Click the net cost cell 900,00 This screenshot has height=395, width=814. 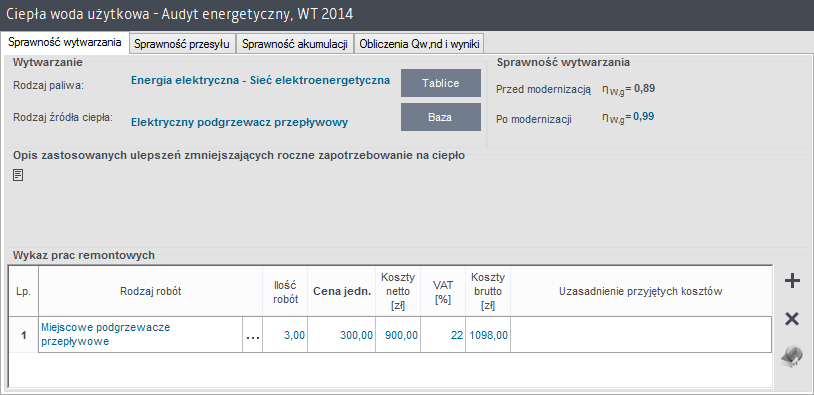(398, 335)
